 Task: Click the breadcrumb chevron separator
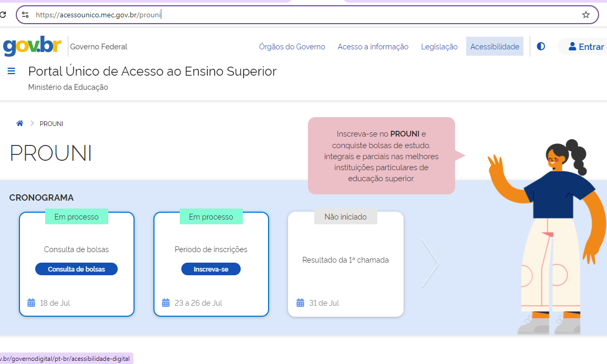(x=32, y=123)
